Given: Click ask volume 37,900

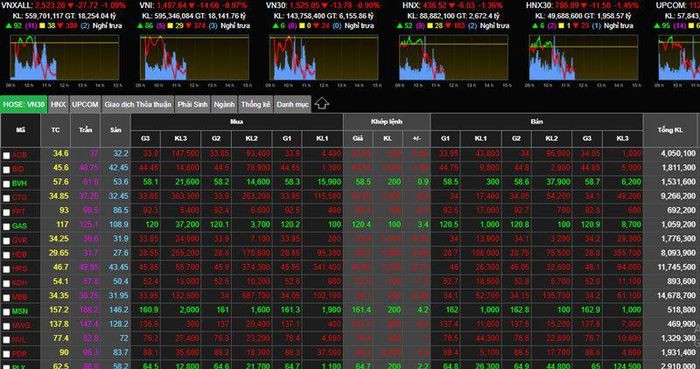Looking at the screenshot, I should click(x=558, y=182).
